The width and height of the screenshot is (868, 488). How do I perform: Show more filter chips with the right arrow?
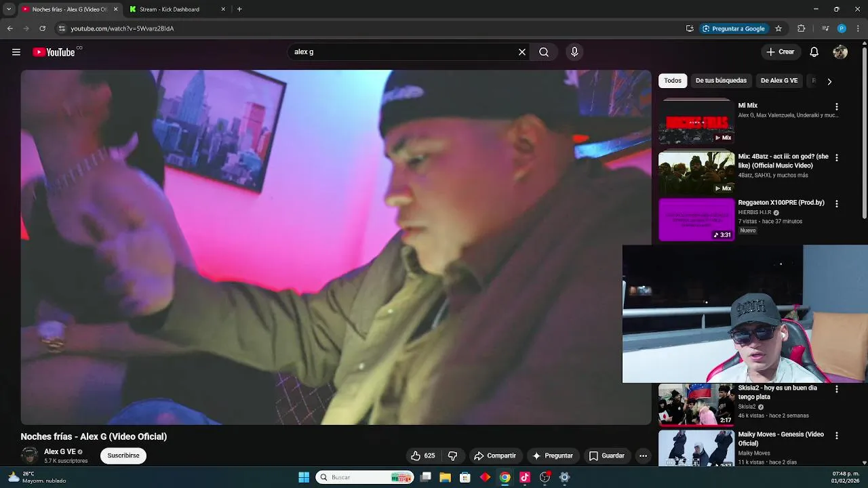pyautogui.click(x=829, y=81)
